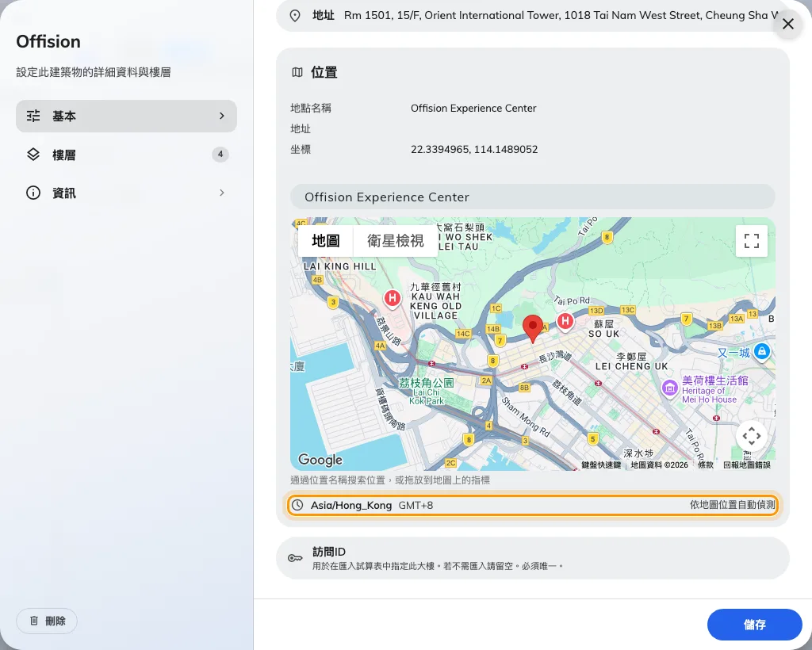Click the key icon beside 訪問ID
Image resolution: width=812 pixels, height=650 pixels.
click(x=295, y=558)
